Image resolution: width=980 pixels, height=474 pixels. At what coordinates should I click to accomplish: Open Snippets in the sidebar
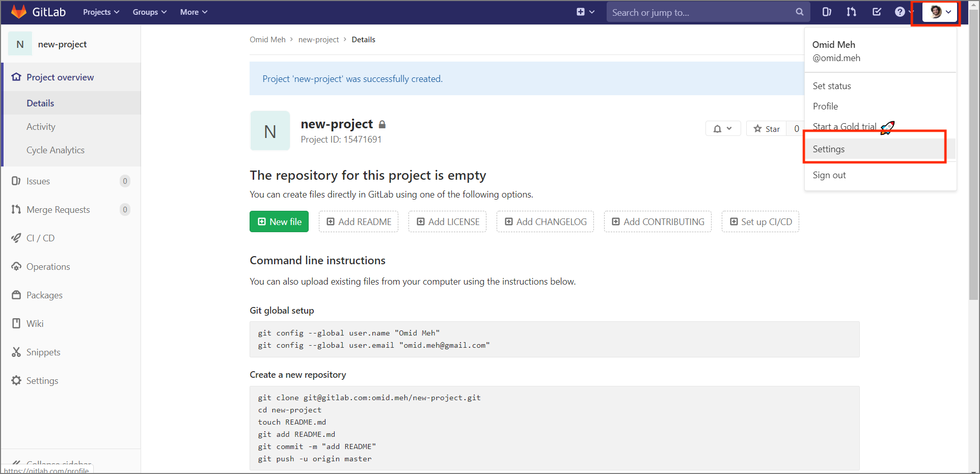[x=43, y=352]
